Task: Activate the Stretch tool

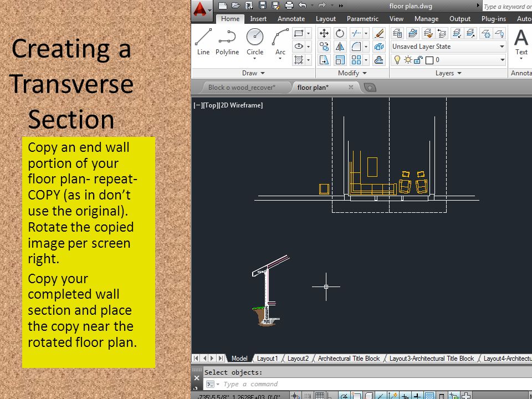Action: click(x=324, y=60)
